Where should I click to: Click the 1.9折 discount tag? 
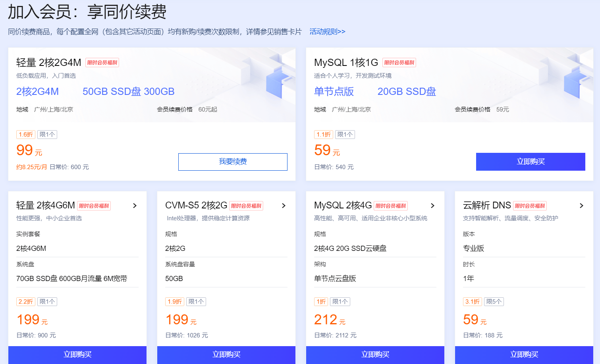pyautogui.click(x=175, y=302)
